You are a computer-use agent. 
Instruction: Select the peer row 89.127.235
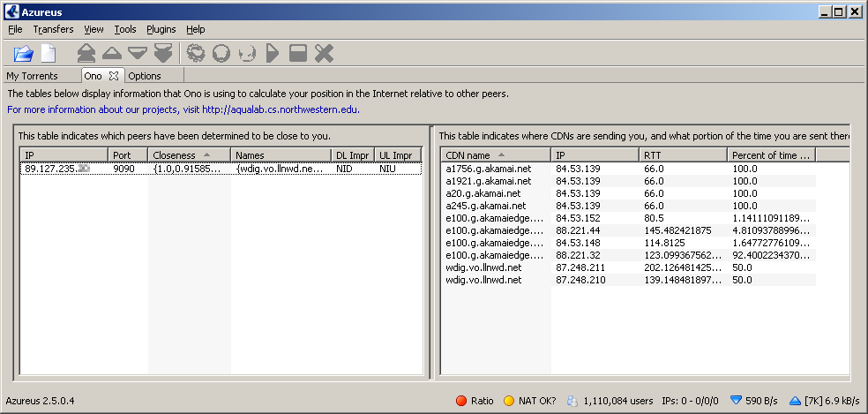[221, 169]
